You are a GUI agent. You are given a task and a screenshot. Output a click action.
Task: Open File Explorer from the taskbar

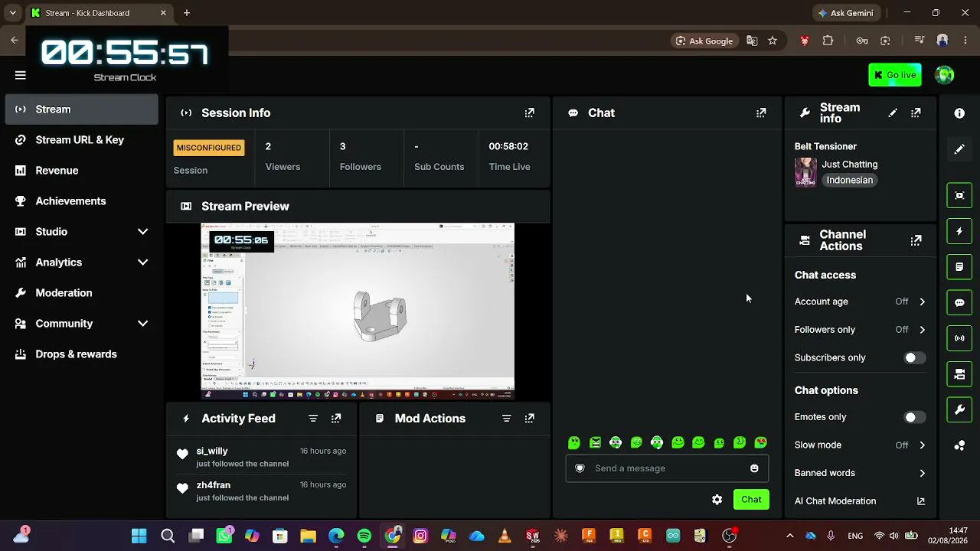click(x=308, y=536)
